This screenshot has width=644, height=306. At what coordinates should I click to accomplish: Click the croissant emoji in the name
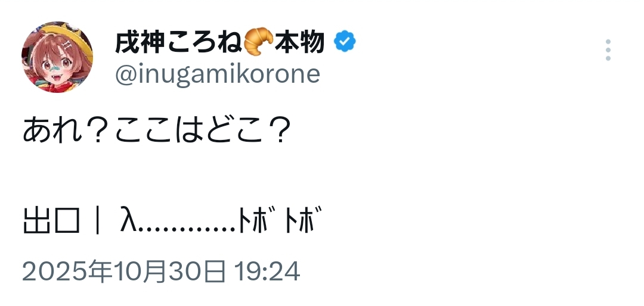259,42
